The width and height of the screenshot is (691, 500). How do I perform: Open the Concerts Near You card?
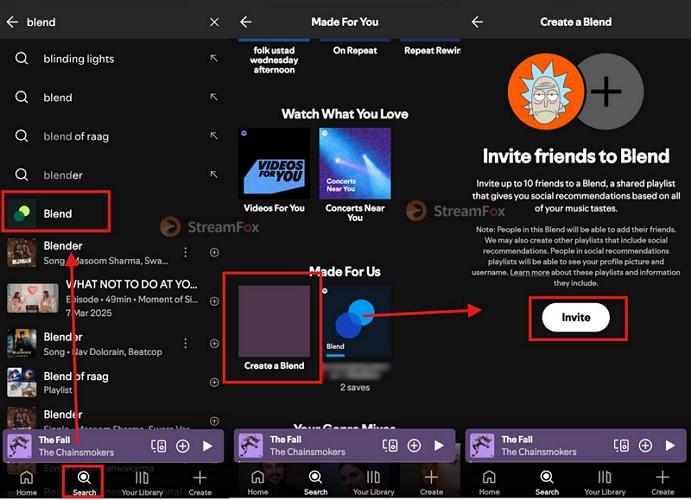click(355, 174)
